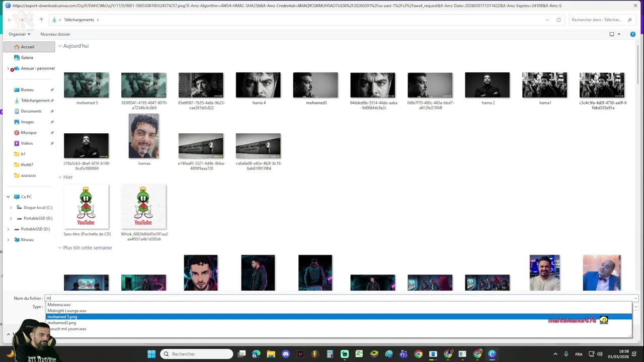Open the Musique folder icon in sidebar
Viewport: 644px width, 362px height.
17,133
